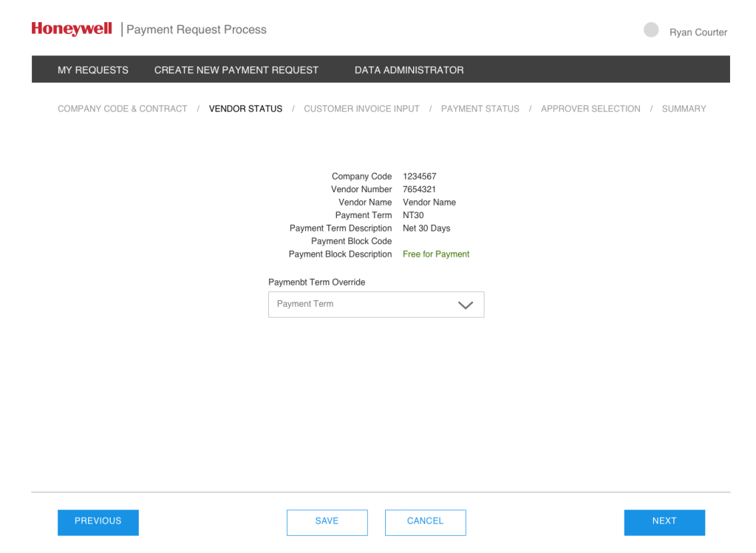
Task: Click the Previous button
Action: tap(98, 521)
